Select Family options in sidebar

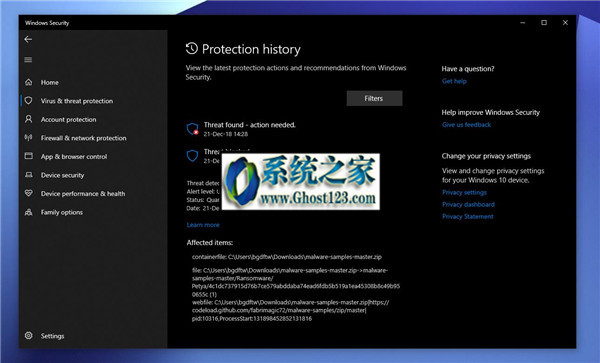coord(62,212)
